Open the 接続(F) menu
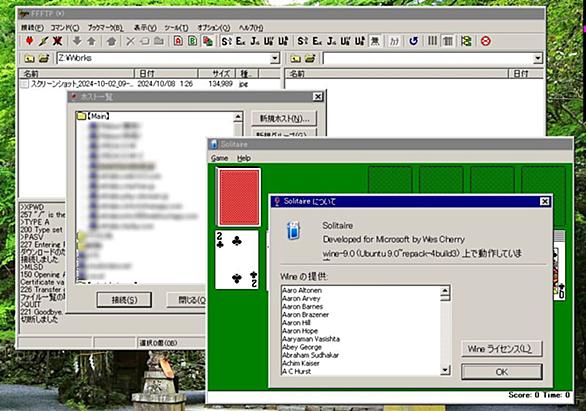This screenshot has height=411, width=586. 32,28
